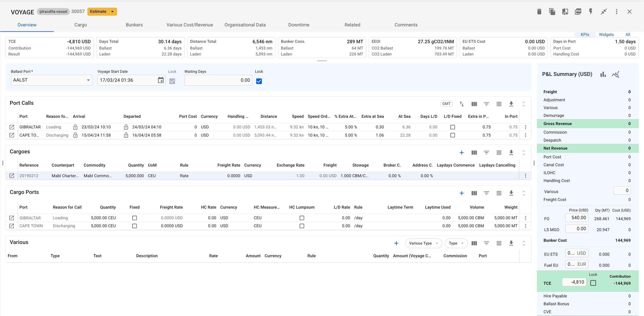Expand the Estimate status dropdown
This screenshot has height=316, width=644.
(x=112, y=12)
